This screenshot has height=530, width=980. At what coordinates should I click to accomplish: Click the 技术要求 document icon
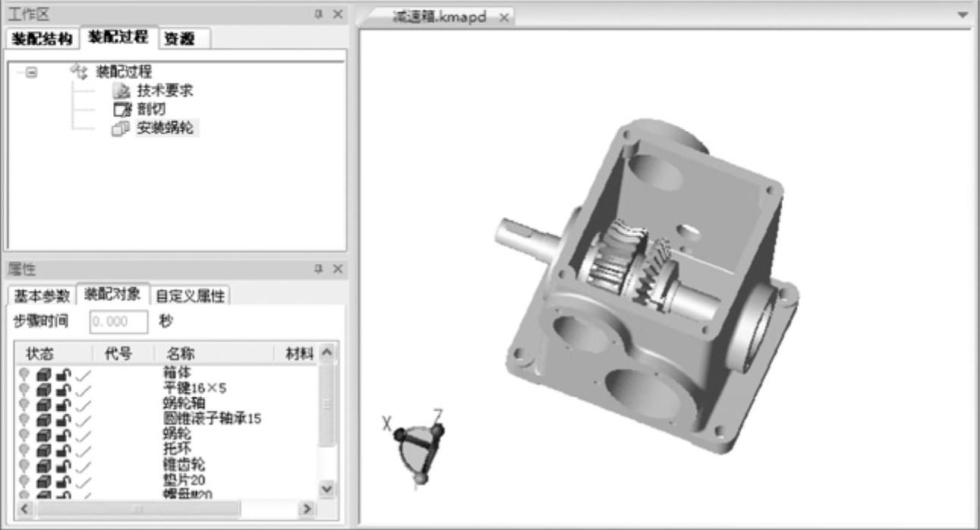[x=121, y=90]
